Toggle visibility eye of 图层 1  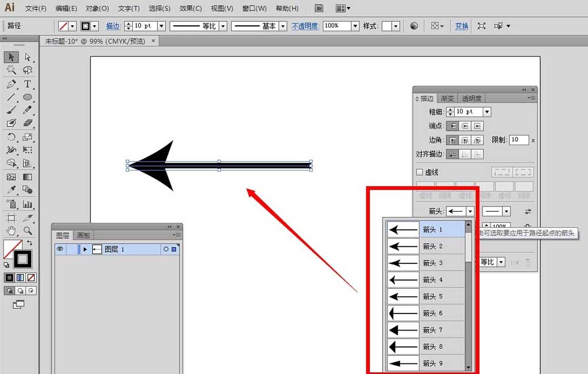[60, 249]
